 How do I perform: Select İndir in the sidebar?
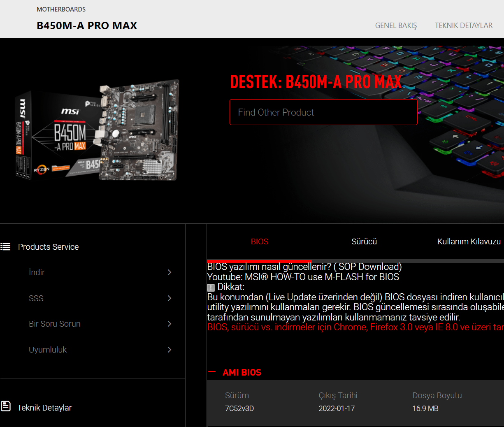pos(37,272)
